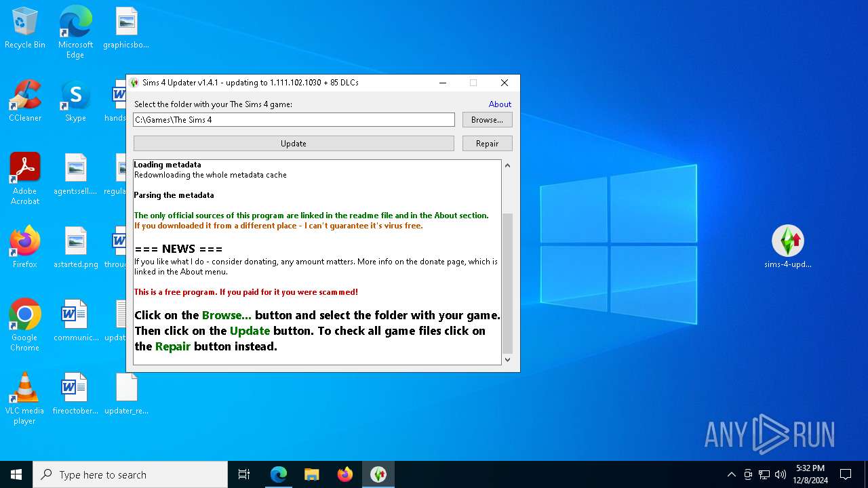The height and width of the screenshot is (488, 868).
Task: Click the Repair button
Action: tap(487, 144)
